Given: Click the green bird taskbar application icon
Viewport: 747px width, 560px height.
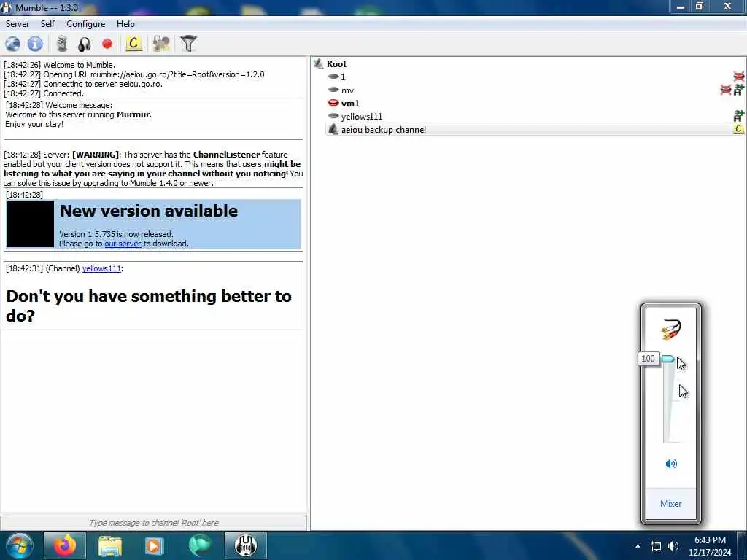Looking at the screenshot, I should pyautogui.click(x=200, y=545).
